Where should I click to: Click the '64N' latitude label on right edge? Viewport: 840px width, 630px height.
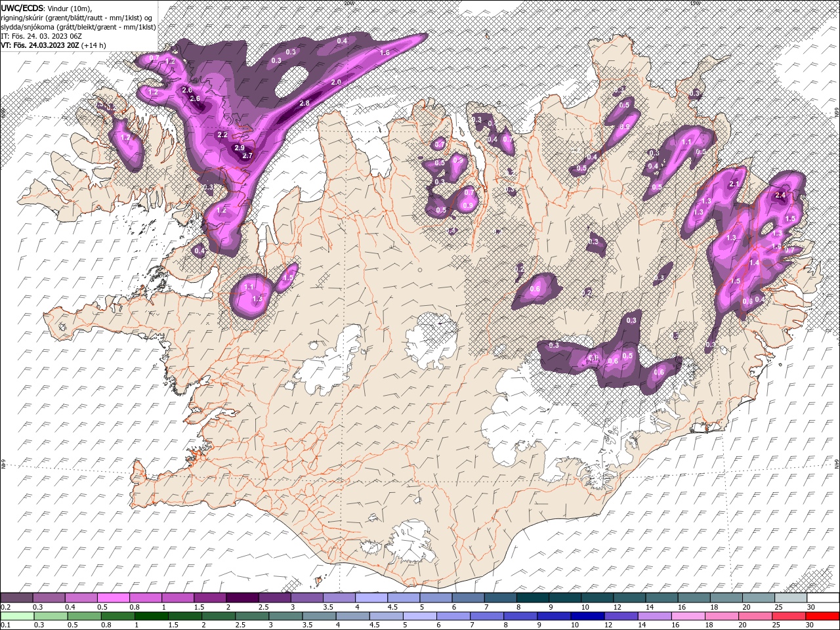click(x=837, y=464)
